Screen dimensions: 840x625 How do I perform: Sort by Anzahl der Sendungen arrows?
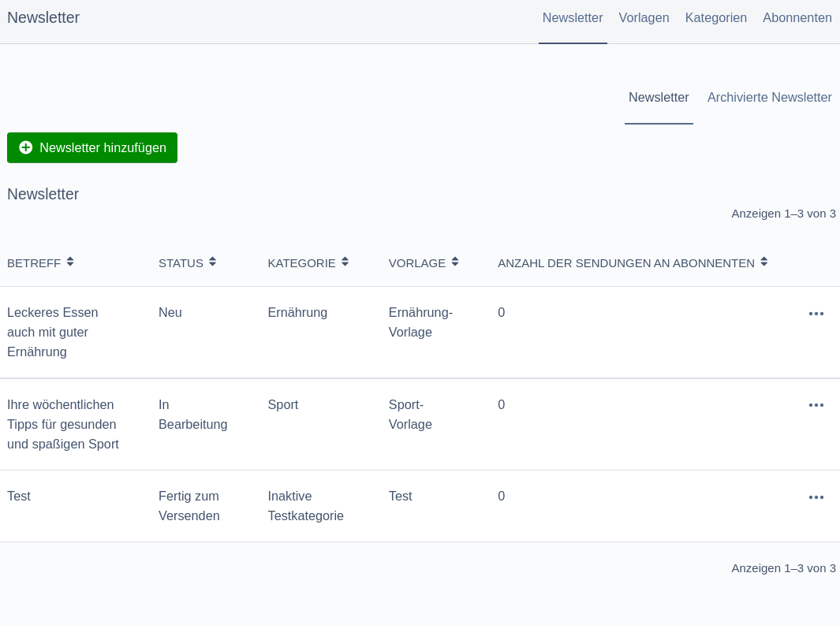(x=764, y=262)
